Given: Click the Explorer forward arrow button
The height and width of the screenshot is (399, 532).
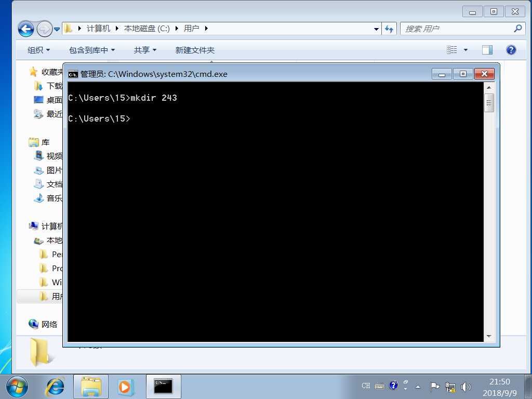Looking at the screenshot, I should click(45, 29).
